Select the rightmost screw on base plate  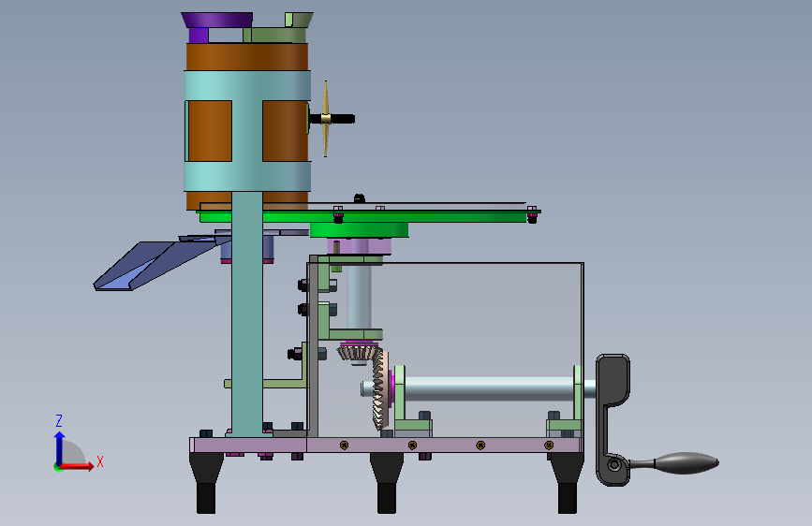coord(549,446)
